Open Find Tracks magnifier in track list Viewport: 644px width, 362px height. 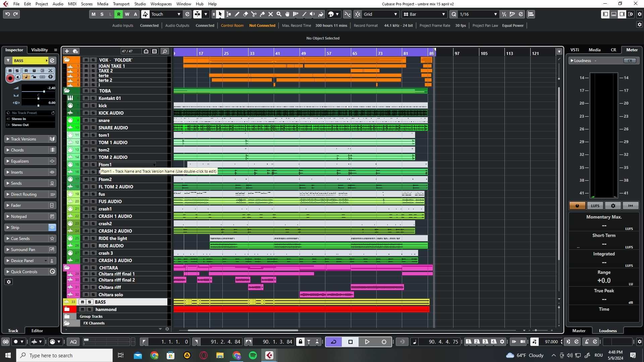click(x=165, y=51)
